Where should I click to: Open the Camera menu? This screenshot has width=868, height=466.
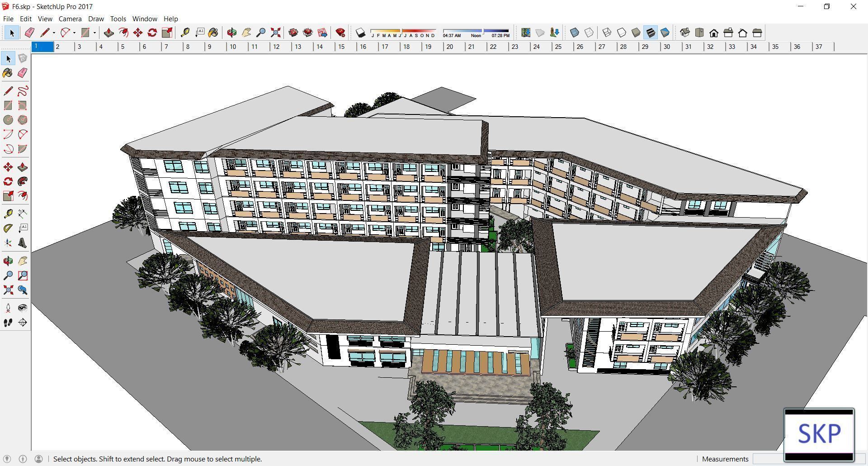coord(70,19)
